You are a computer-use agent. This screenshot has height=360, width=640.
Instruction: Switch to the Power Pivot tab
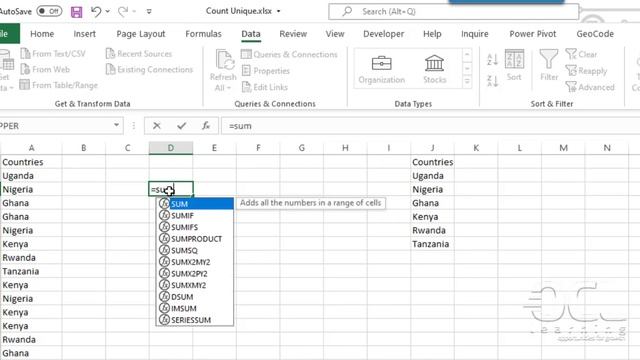click(533, 34)
